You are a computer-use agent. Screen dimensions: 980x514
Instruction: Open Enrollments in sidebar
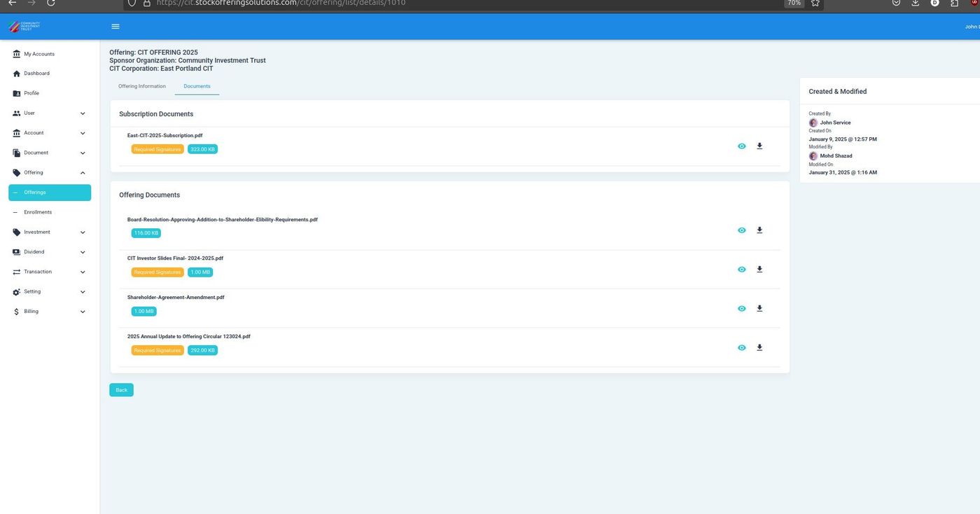click(38, 212)
